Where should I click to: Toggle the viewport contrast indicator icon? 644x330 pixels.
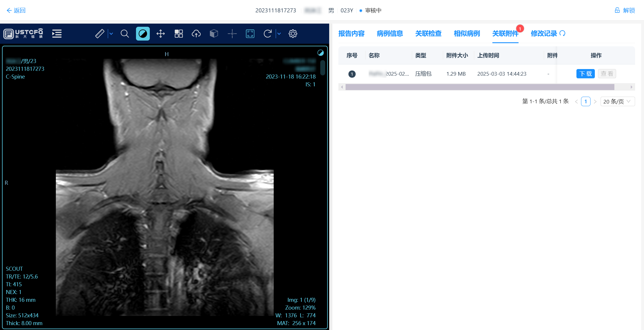coord(320,53)
